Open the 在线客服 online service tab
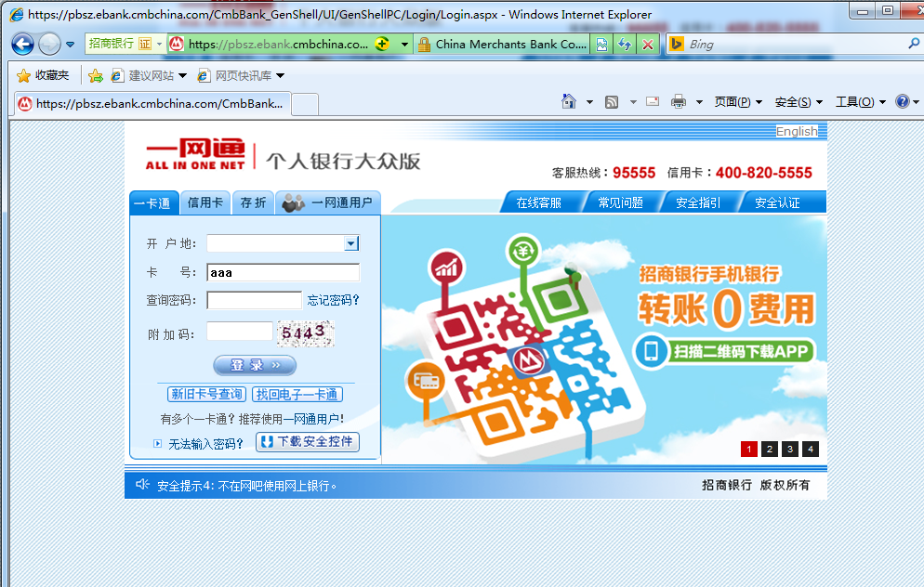Viewport: 924px width, 587px height. point(538,203)
